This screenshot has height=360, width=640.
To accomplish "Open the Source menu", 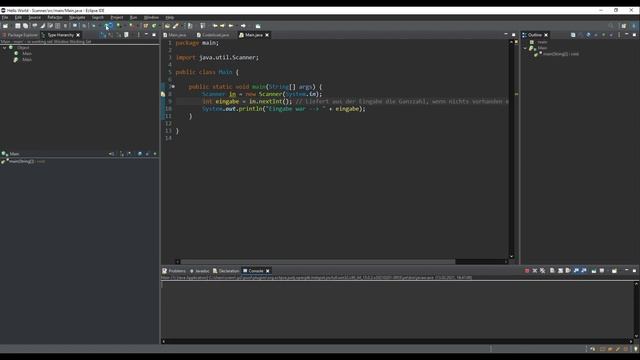I will click(35, 18).
